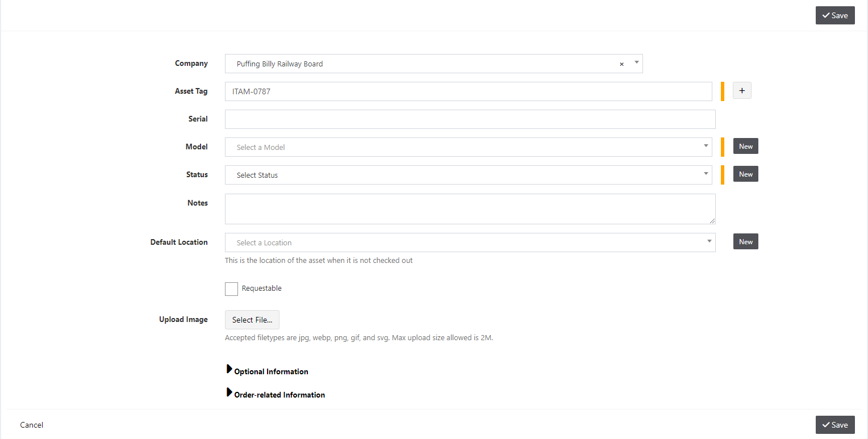Viewport: 868px width, 439px height.
Task: Click the Notes textarea resize handle
Action: pyautogui.click(x=712, y=220)
